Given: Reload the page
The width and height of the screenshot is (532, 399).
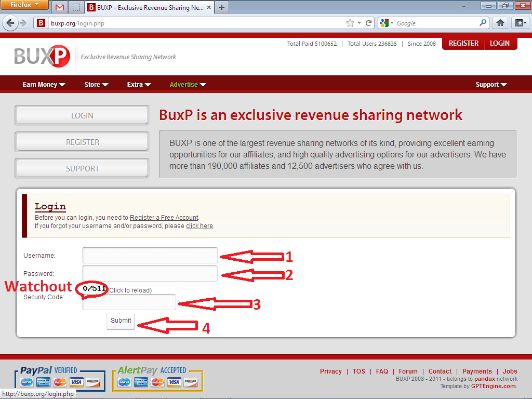Looking at the screenshot, I should [x=369, y=23].
